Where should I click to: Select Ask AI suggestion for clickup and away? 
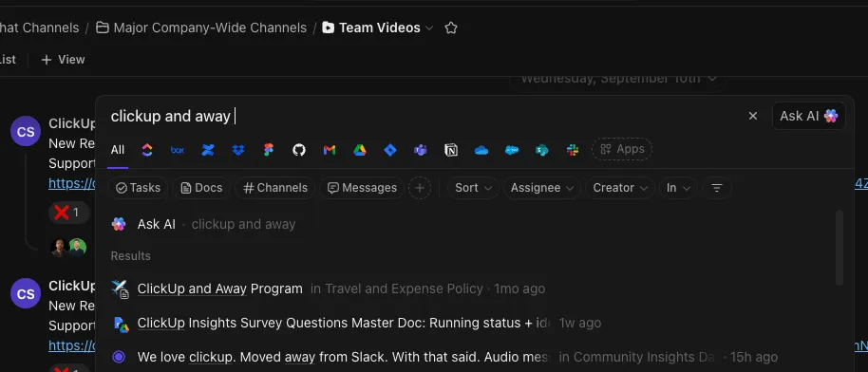click(x=468, y=224)
